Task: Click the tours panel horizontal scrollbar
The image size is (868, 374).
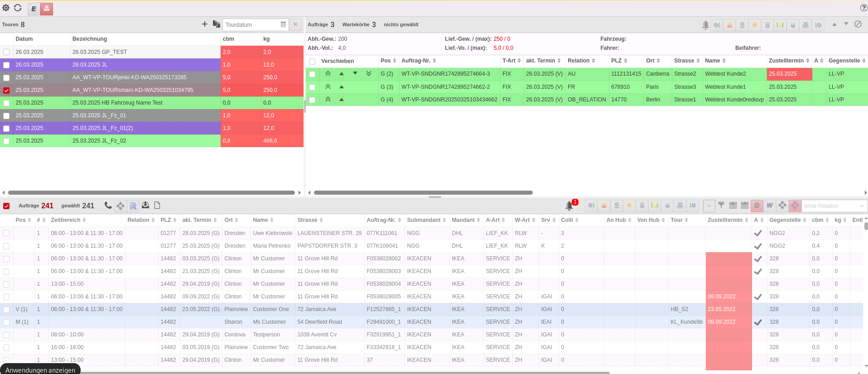Action: tap(151, 192)
